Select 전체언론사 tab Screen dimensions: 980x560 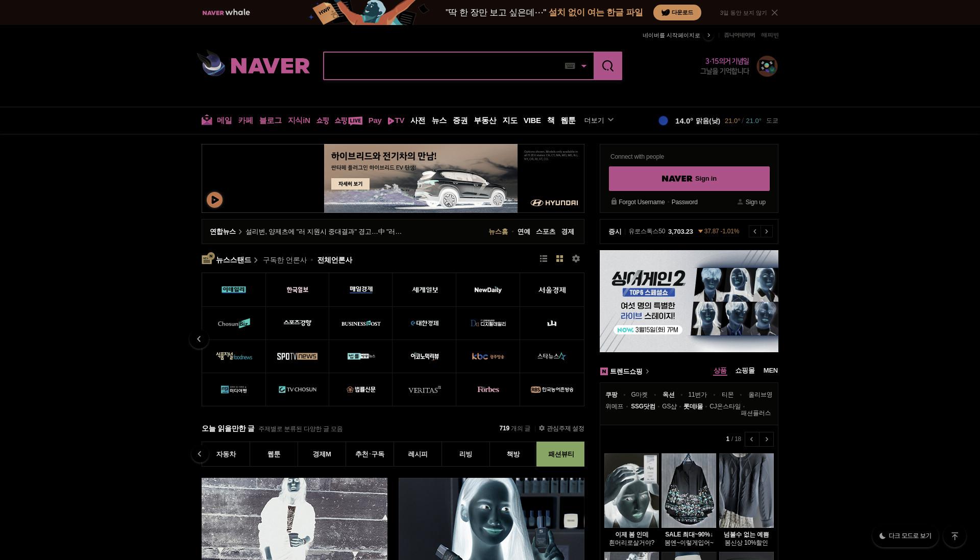coord(335,260)
